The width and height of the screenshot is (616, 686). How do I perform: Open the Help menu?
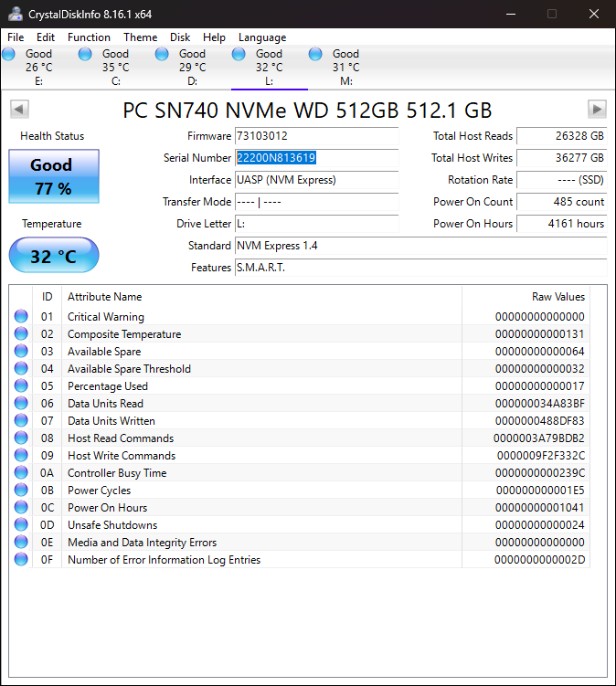pos(214,37)
